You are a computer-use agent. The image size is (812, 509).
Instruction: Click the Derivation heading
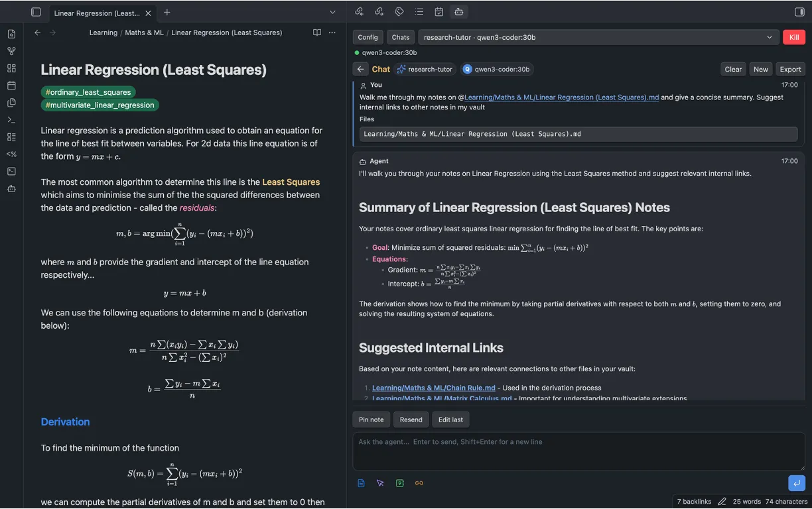(65, 422)
